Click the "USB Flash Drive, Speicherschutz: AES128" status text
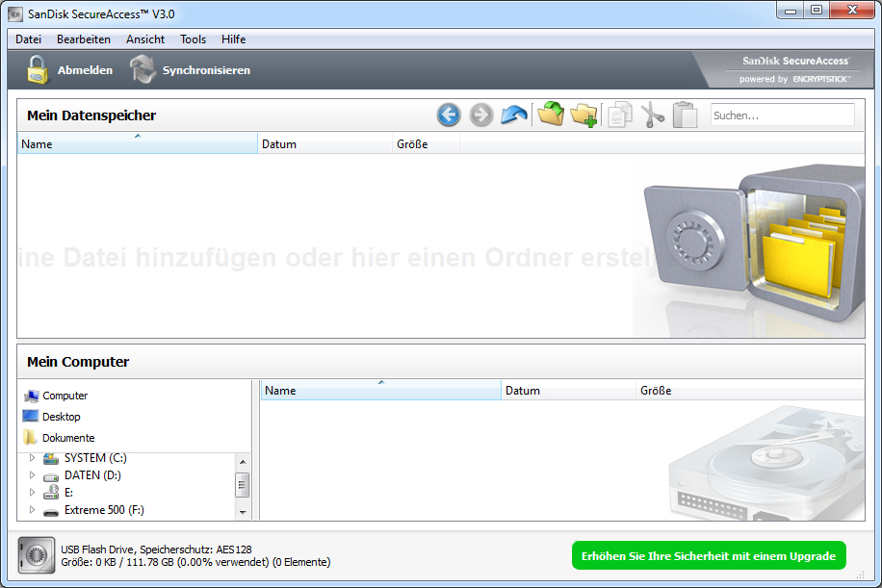 tap(156, 550)
